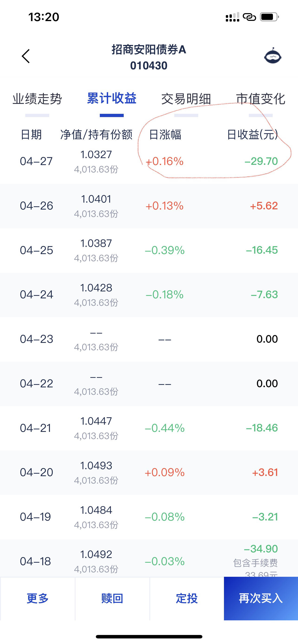Tap the 更多 button
Image resolution: width=298 pixels, height=644 pixels.
(38, 598)
